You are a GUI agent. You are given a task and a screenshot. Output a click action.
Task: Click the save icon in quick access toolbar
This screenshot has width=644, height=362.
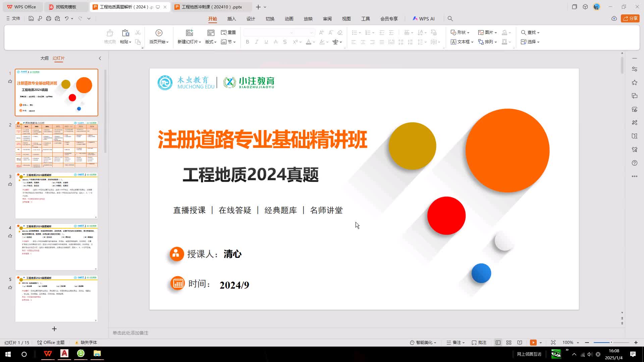31,19
